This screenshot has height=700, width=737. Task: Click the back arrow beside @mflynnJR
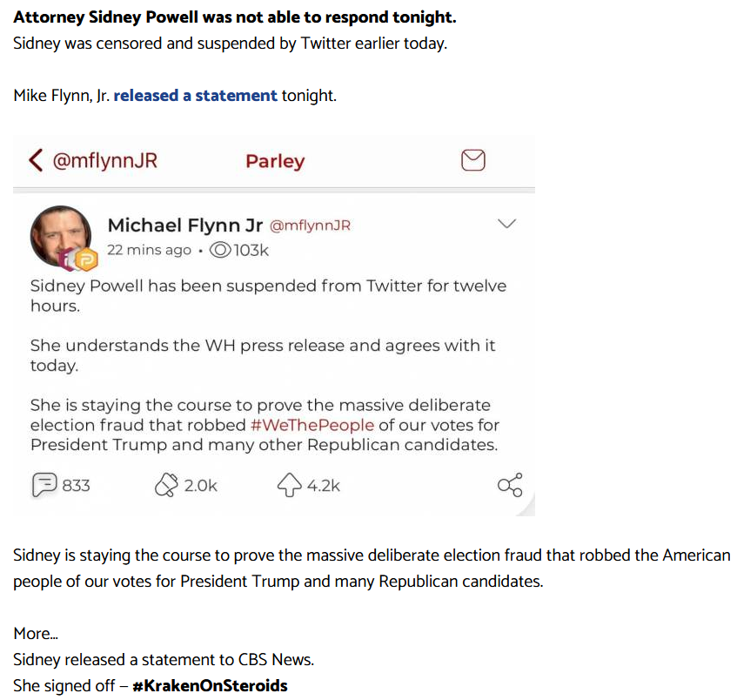[36, 160]
